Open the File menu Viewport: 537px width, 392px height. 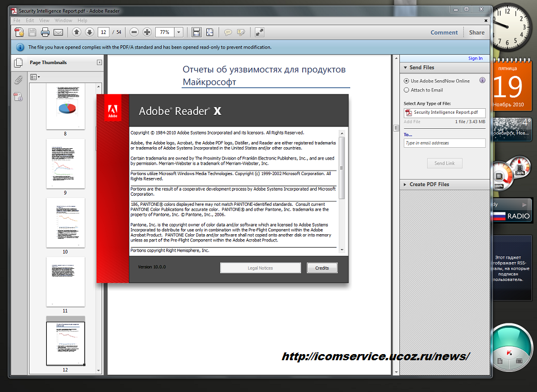coord(17,21)
